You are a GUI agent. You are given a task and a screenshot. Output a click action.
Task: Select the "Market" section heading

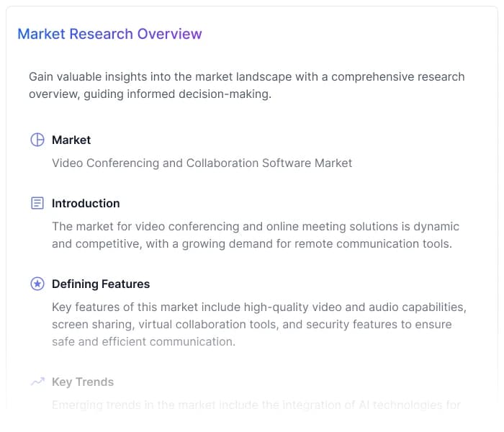(x=71, y=140)
